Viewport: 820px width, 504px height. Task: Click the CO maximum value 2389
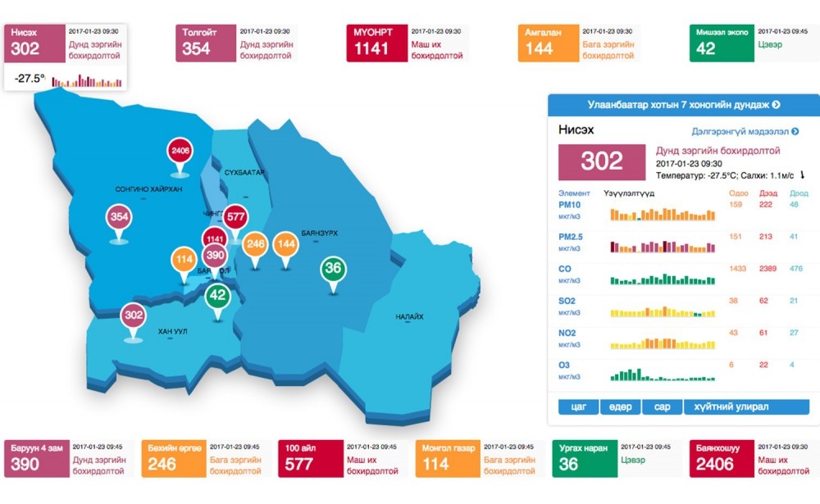point(768,269)
